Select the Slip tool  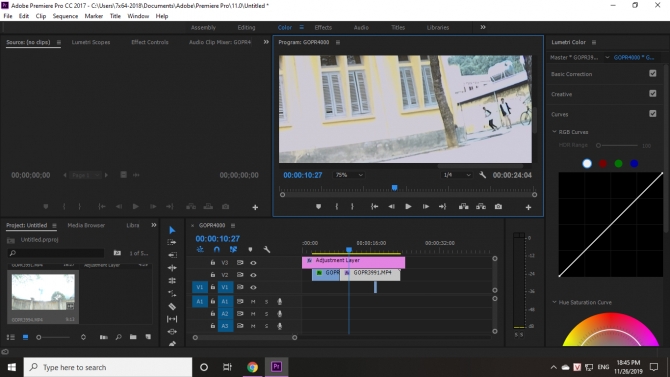[x=172, y=319]
